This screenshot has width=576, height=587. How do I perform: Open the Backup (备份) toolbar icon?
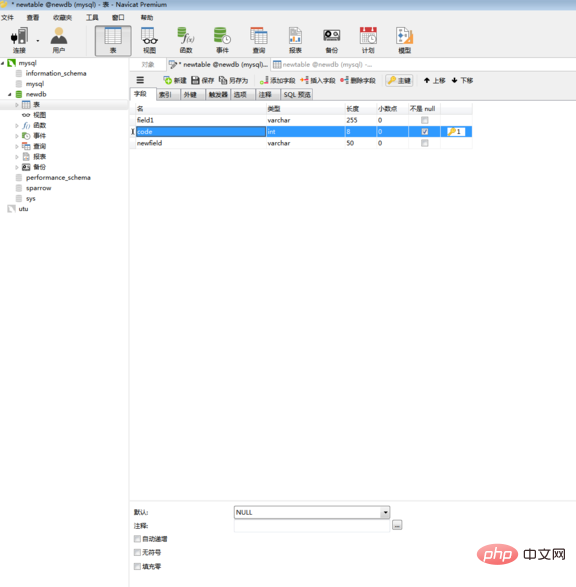click(x=332, y=40)
